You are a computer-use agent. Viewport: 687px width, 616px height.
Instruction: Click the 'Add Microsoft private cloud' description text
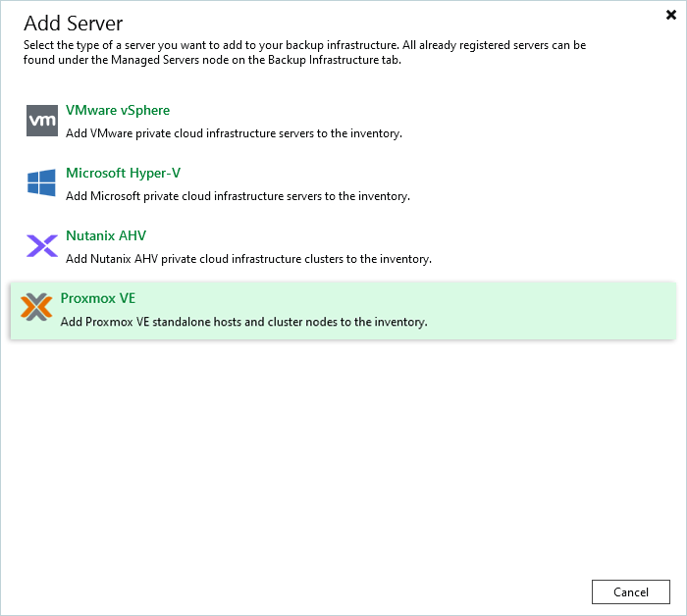click(x=238, y=196)
